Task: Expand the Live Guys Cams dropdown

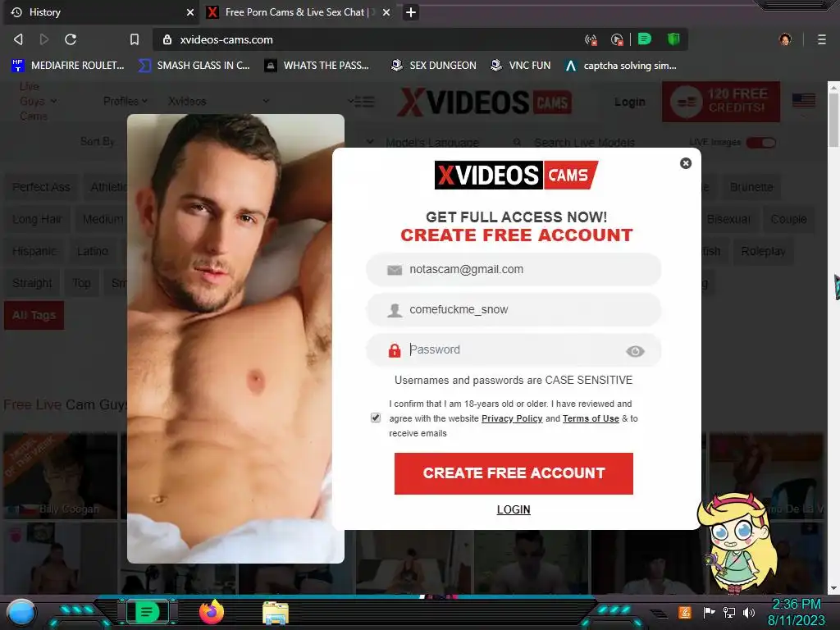Action: pos(38,101)
